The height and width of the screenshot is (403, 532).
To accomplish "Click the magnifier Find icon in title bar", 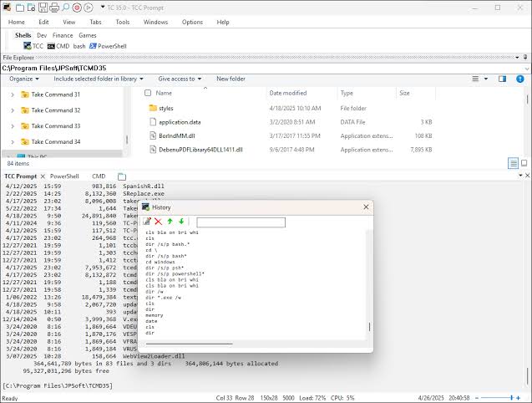I will pos(65,8).
